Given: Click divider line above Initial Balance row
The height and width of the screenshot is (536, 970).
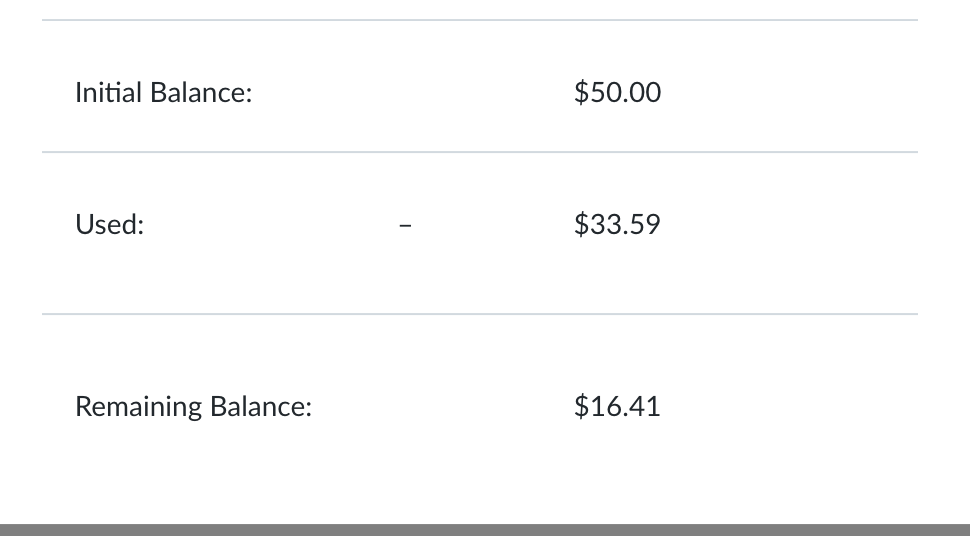Looking at the screenshot, I should 480,20.
